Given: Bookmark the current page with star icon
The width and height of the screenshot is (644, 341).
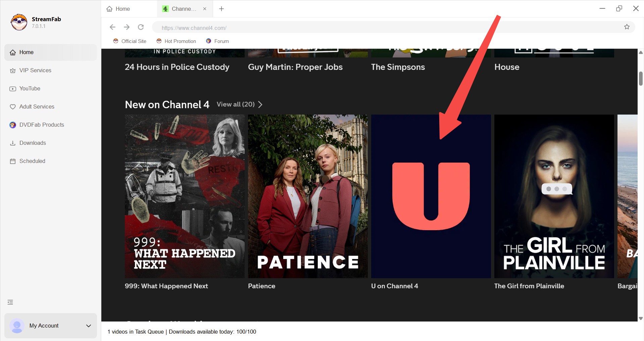Looking at the screenshot, I should point(627,27).
